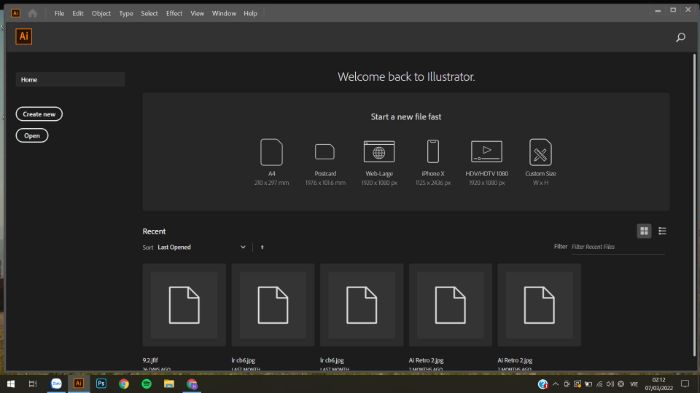700x393 pixels.
Task: Click the Create new button
Action: tap(39, 114)
